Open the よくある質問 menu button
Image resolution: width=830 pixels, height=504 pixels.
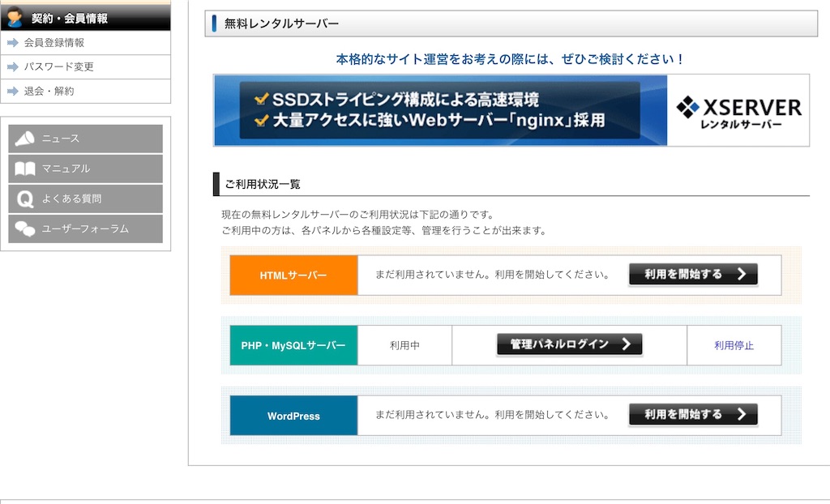click(x=86, y=199)
